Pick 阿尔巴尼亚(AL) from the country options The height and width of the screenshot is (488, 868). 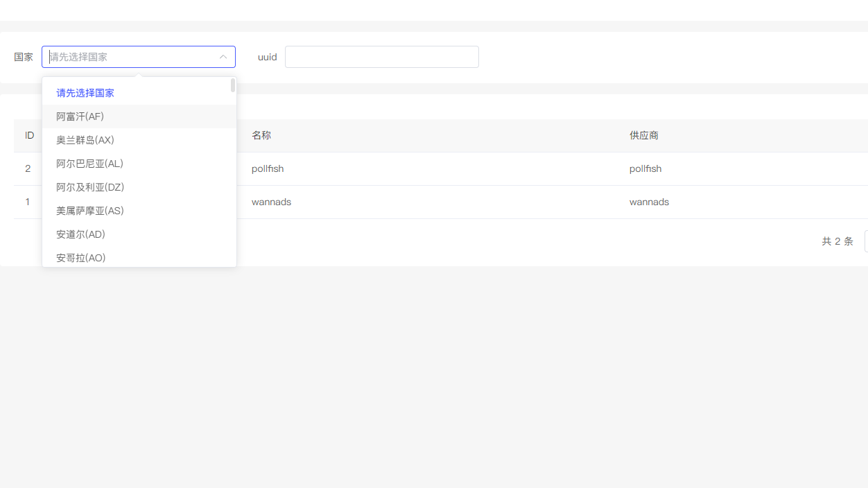pos(89,164)
